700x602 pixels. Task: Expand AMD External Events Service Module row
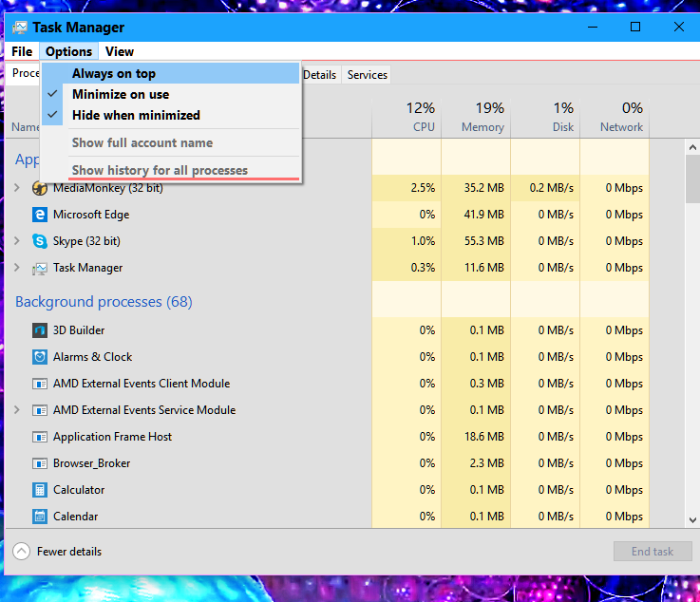pos(16,409)
